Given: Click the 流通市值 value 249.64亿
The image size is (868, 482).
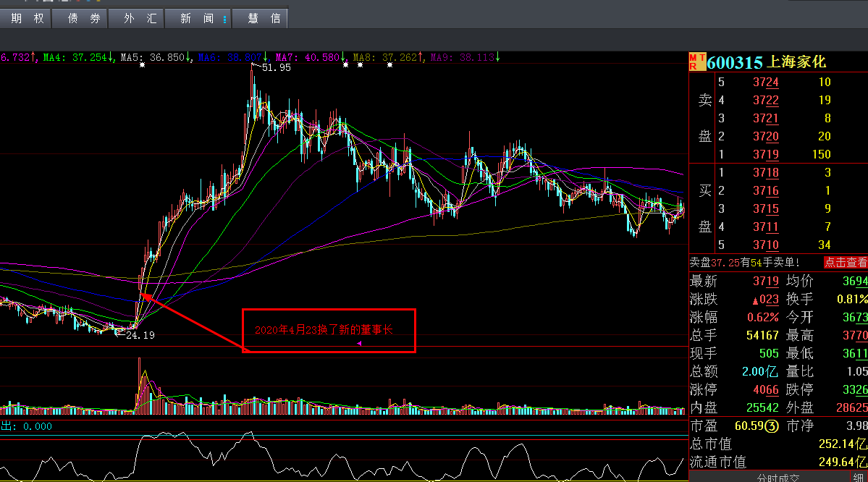Looking at the screenshot, I should coord(843,462).
